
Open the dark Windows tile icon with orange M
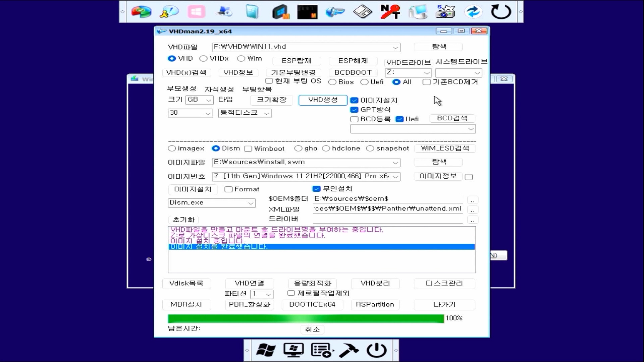(x=280, y=12)
